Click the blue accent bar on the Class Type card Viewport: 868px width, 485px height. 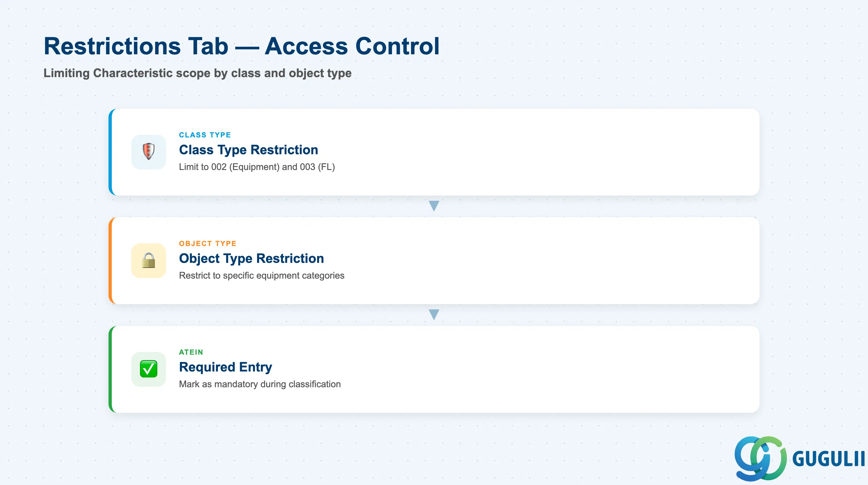tap(110, 152)
